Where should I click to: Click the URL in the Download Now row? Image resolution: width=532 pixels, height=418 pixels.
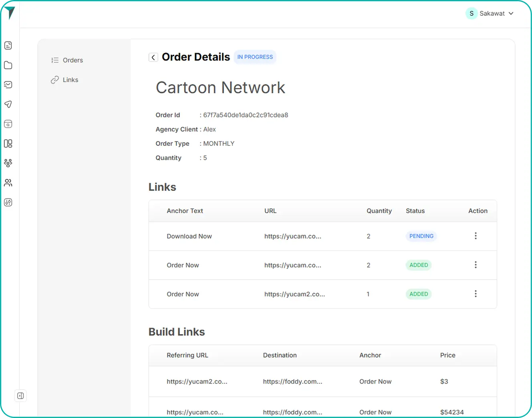tap(292, 236)
